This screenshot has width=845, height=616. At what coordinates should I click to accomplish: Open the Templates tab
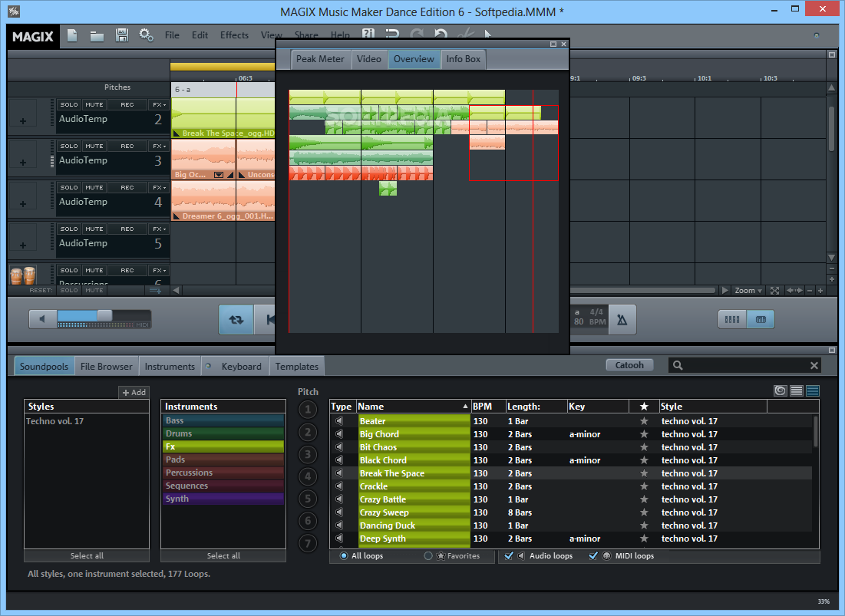coord(297,366)
